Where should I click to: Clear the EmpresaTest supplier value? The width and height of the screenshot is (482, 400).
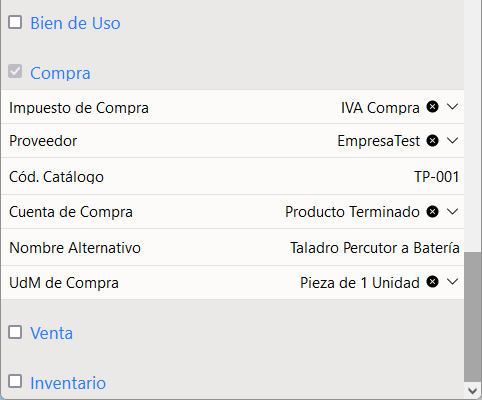[432, 141]
